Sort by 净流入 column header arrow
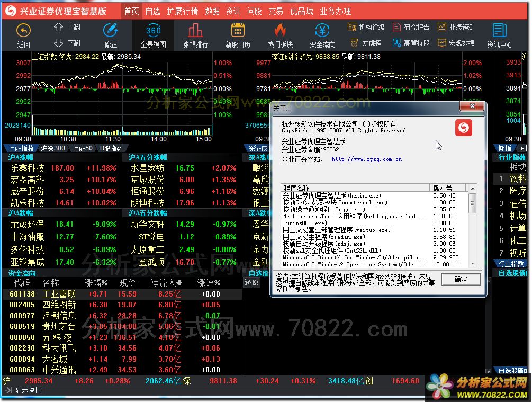Viewport: 532px width, 403px height. click(x=179, y=283)
